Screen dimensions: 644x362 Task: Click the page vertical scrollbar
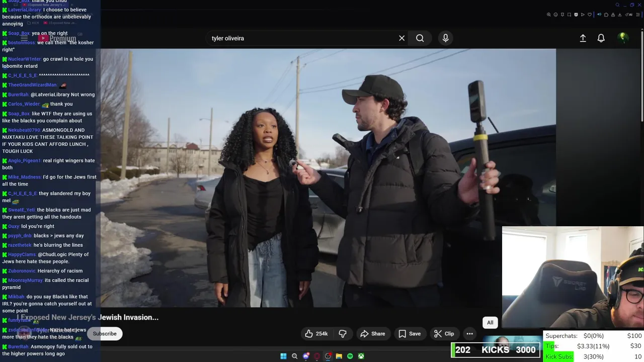pyautogui.click(x=642, y=75)
